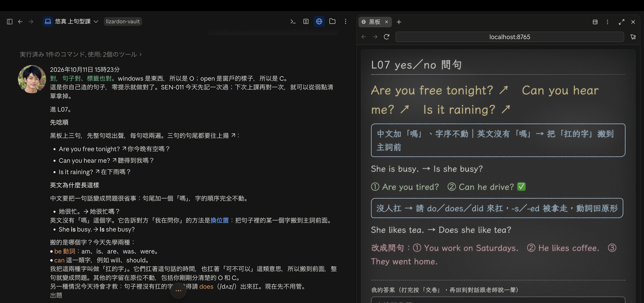Navigate back in the embedded browser
Screen dimensions: 644x303
[364, 37]
